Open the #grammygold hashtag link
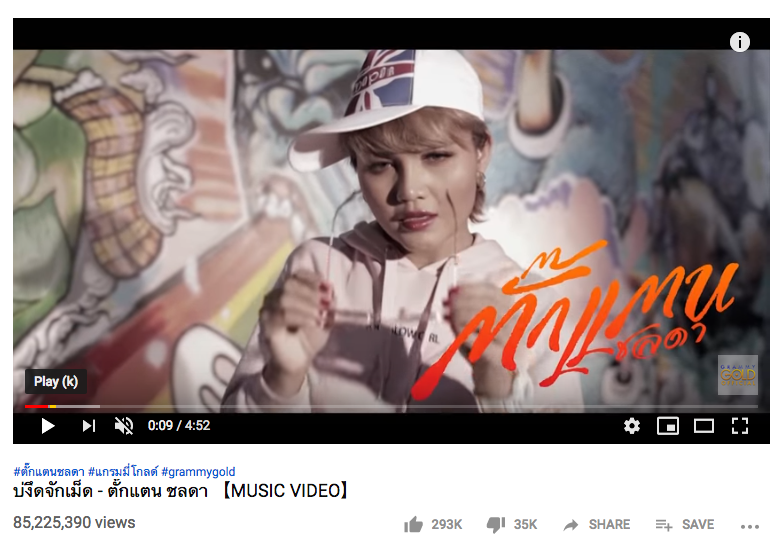This screenshot has width=783, height=544. pyautogui.click(x=198, y=472)
